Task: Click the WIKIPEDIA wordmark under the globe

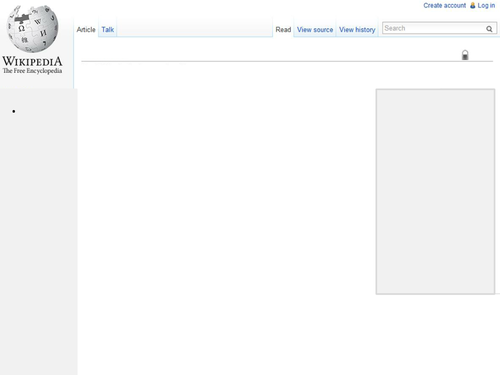Action: pyautogui.click(x=32, y=61)
